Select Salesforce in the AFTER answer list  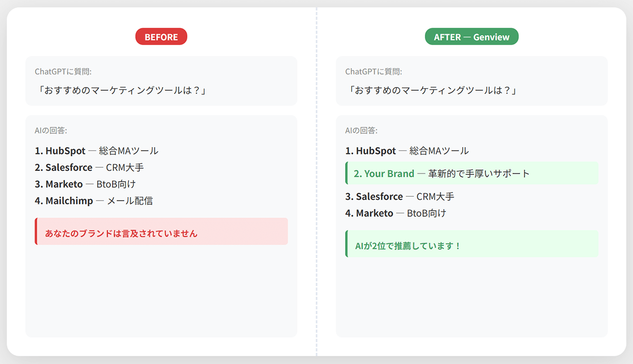379,197
